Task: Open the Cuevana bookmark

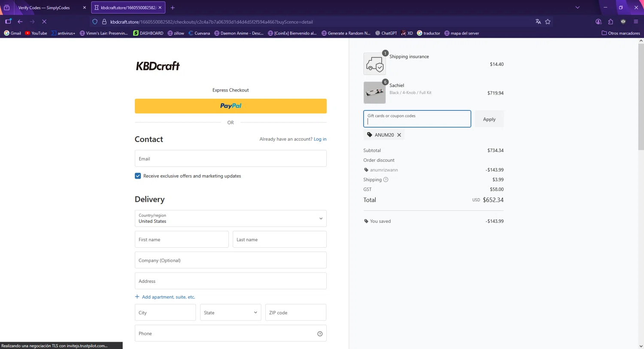Action: pos(199,33)
